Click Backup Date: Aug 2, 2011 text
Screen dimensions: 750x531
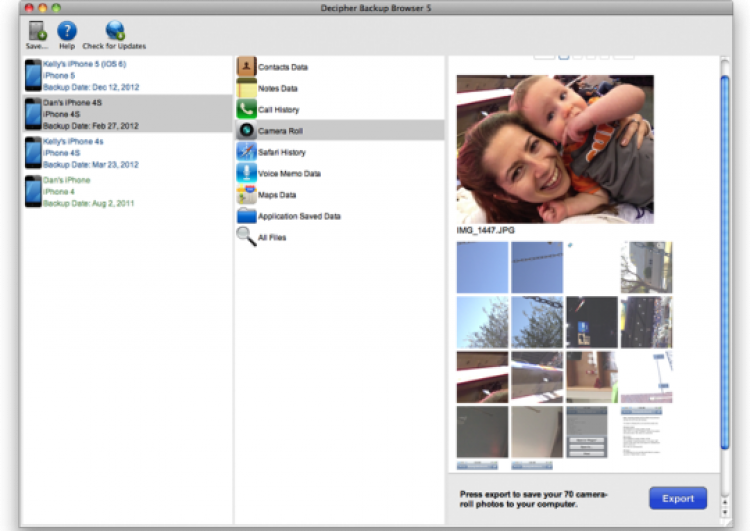[88, 203]
